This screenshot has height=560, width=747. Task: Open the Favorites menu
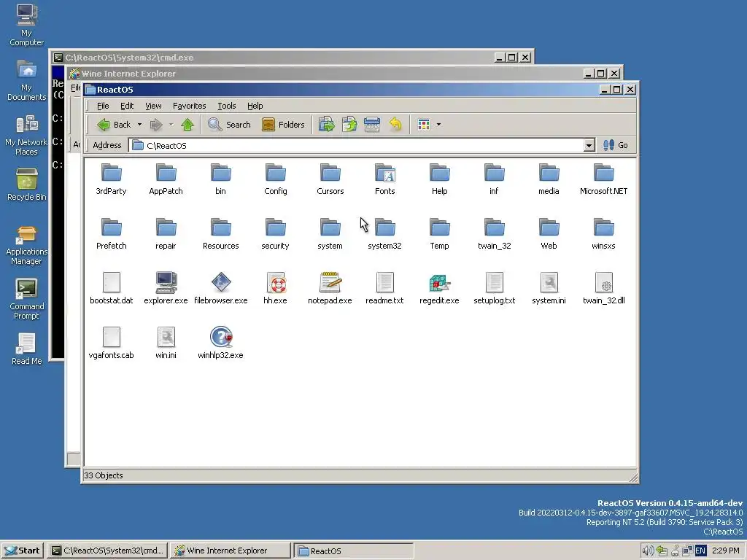click(189, 106)
